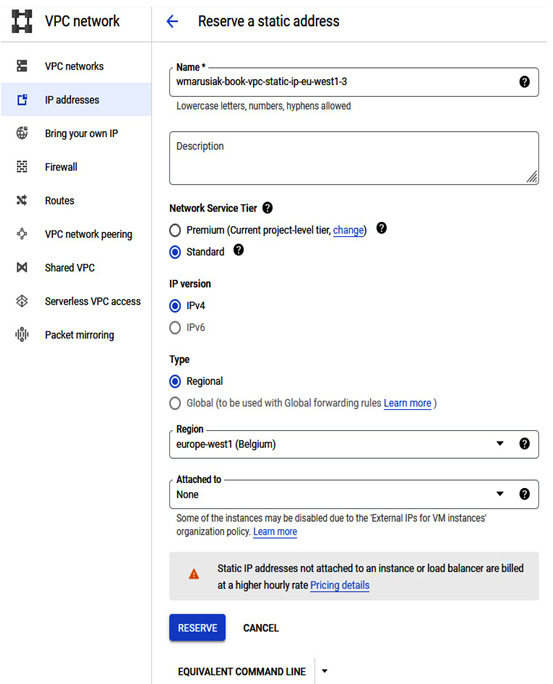Go to VPC network peering
Image resolution: width=553 pixels, height=684 pixels.
coord(89,234)
